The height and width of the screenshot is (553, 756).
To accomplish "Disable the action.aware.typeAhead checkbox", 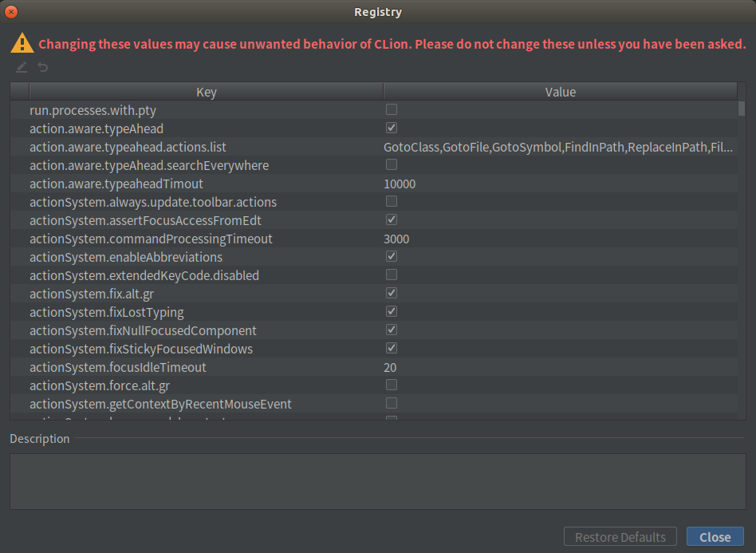I will pos(391,128).
